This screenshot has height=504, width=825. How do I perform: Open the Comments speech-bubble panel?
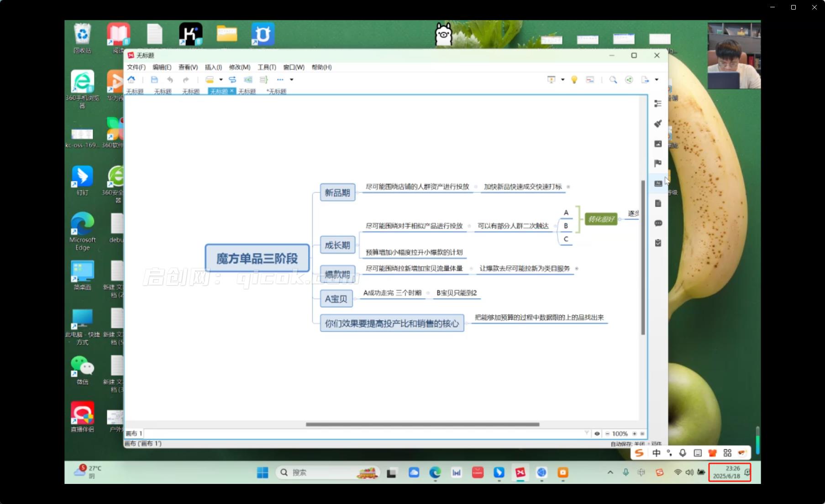tap(658, 223)
